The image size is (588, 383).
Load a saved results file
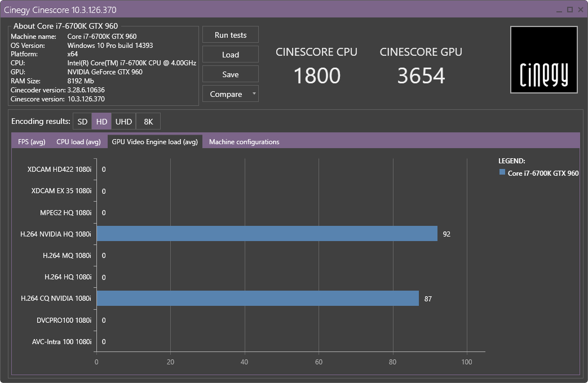(230, 55)
